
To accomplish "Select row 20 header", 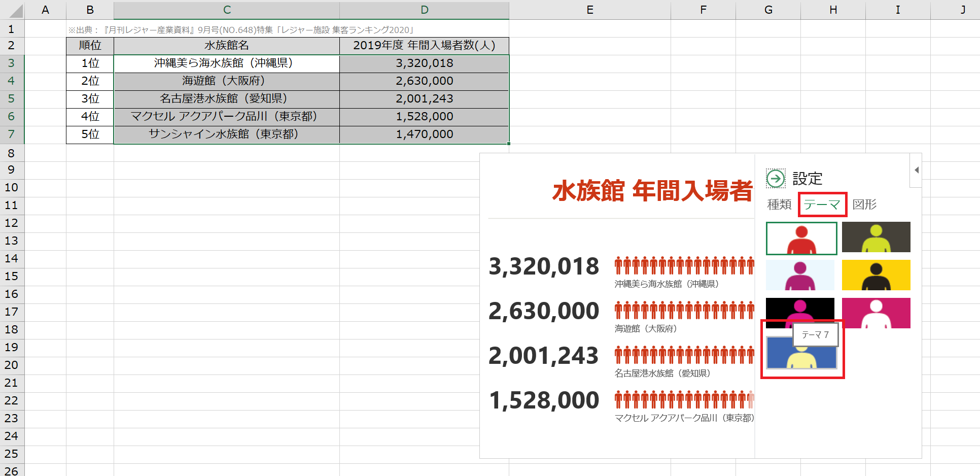I will [x=12, y=365].
